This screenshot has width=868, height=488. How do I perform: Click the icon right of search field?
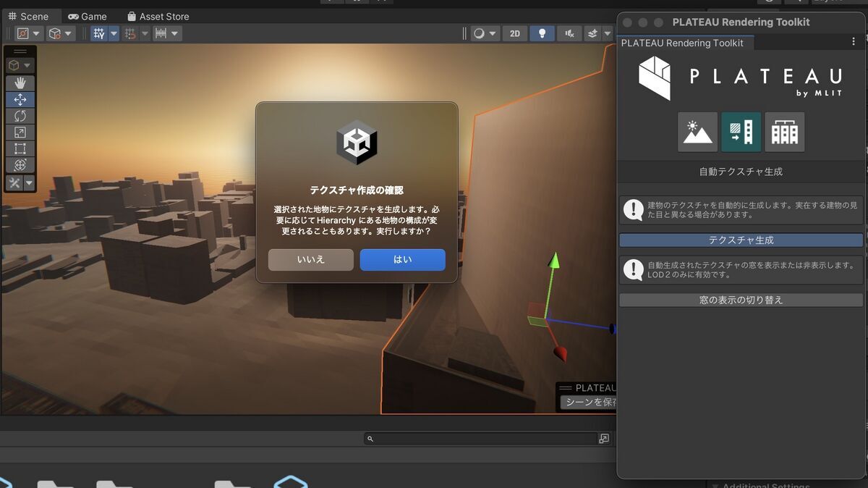point(604,439)
